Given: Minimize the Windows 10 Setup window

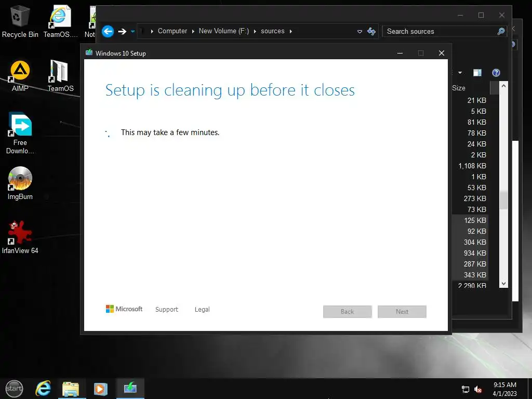Looking at the screenshot, I should pyautogui.click(x=400, y=53).
